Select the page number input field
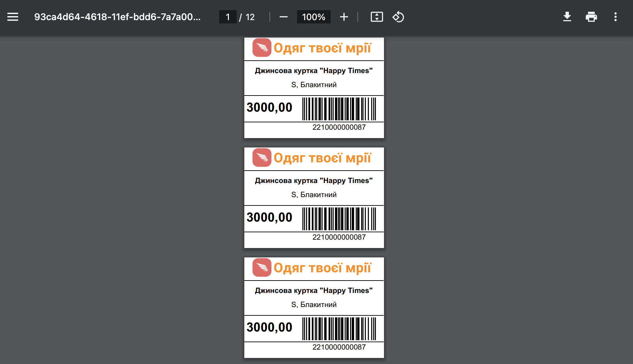 click(x=228, y=17)
